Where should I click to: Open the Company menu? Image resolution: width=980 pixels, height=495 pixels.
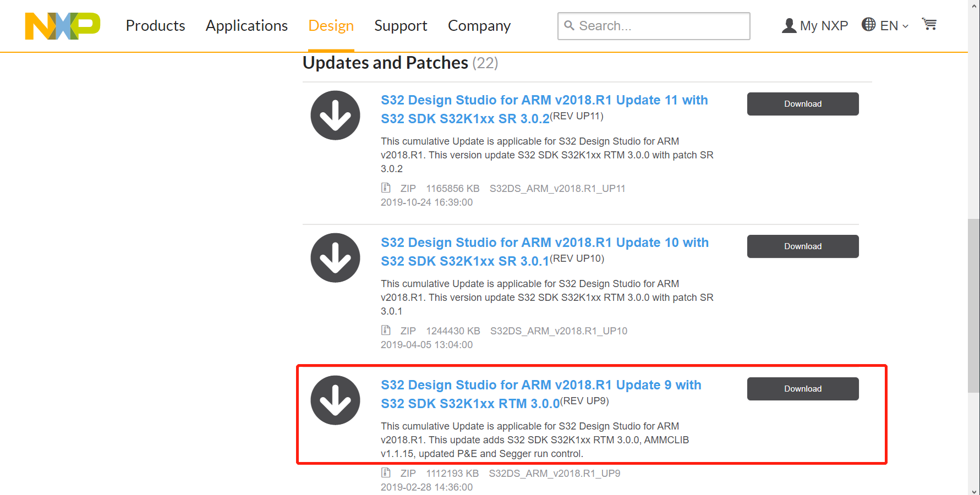(x=479, y=26)
